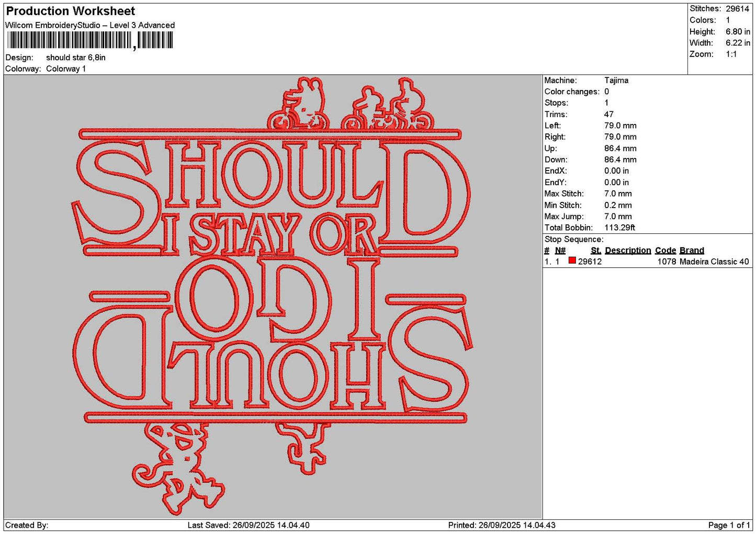Click the 'Page 1 of 1' indicator
Viewport: 756px width, 534px height.
click(729, 525)
